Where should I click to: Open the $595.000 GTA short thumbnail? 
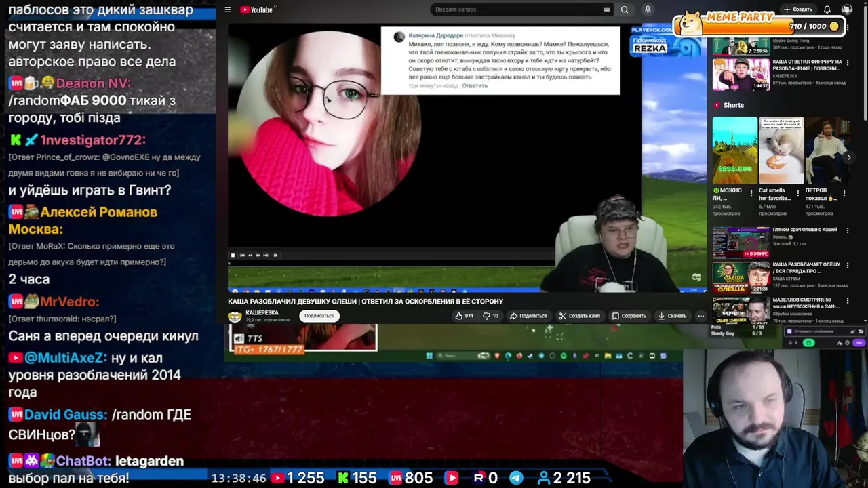(734, 150)
